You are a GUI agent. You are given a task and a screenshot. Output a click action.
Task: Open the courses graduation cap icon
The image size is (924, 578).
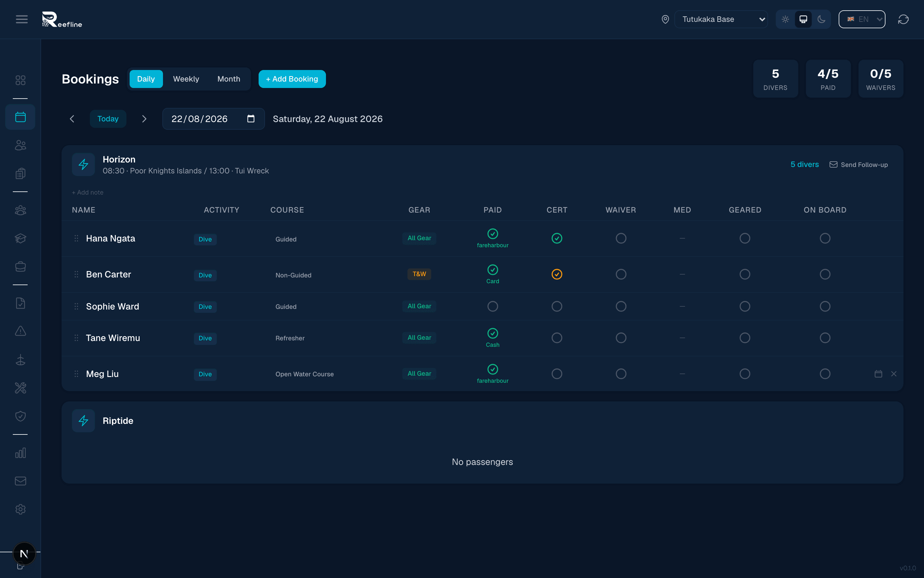pos(20,239)
